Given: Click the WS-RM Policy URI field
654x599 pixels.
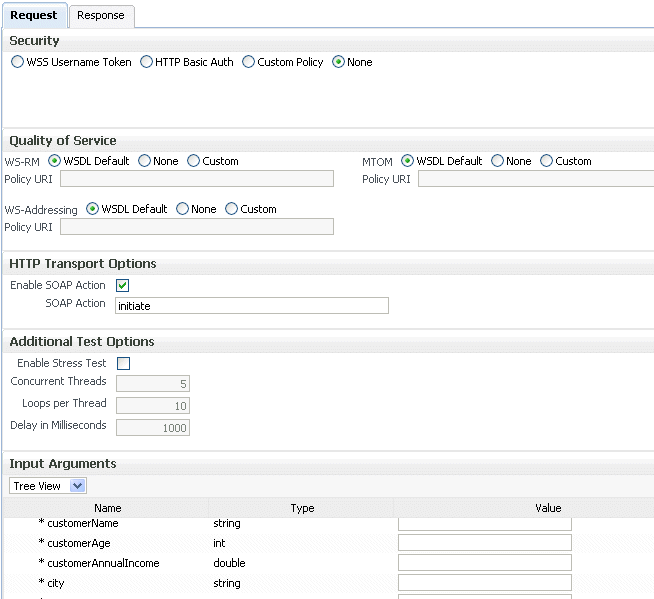Looking at the screenshot, I should pyautogui.click(x=197, y=179).
